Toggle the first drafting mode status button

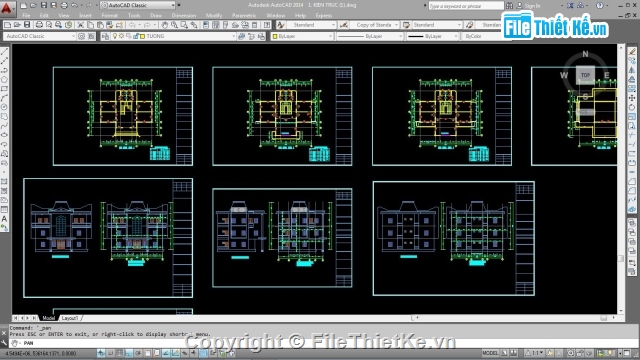click(x=101, y=353)
